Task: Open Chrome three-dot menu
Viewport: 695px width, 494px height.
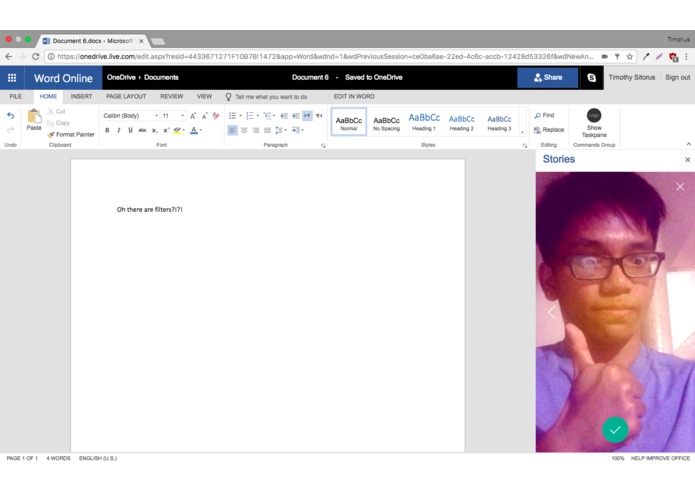Action: point(686,57)
